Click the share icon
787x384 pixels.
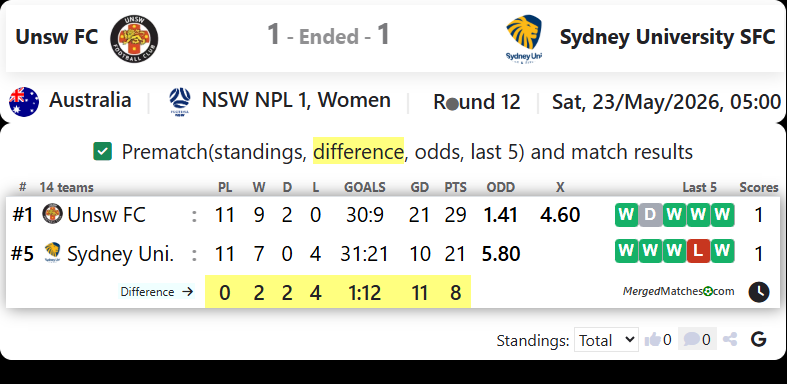pos(730,340)
